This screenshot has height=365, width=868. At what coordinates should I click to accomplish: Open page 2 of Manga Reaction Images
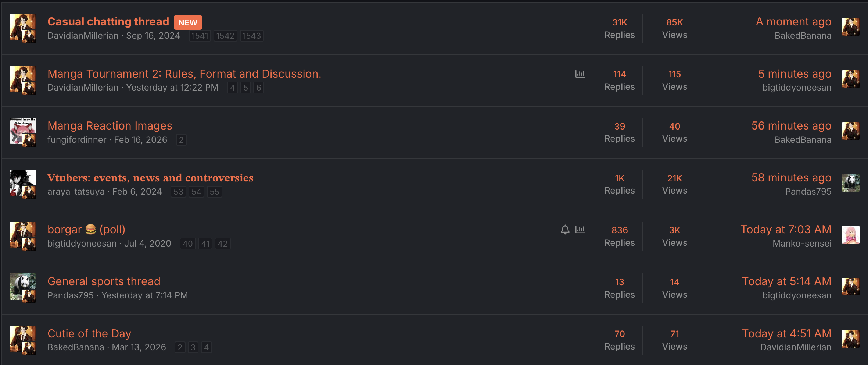pyautogui.click(x=181, y=140)
